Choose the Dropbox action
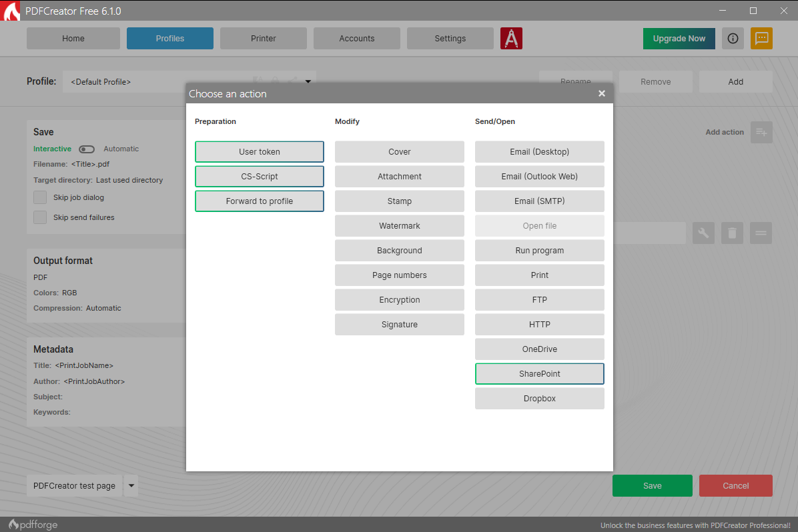Image resolution: width=798 pixels, height=532 pixels. click(540, 398)
